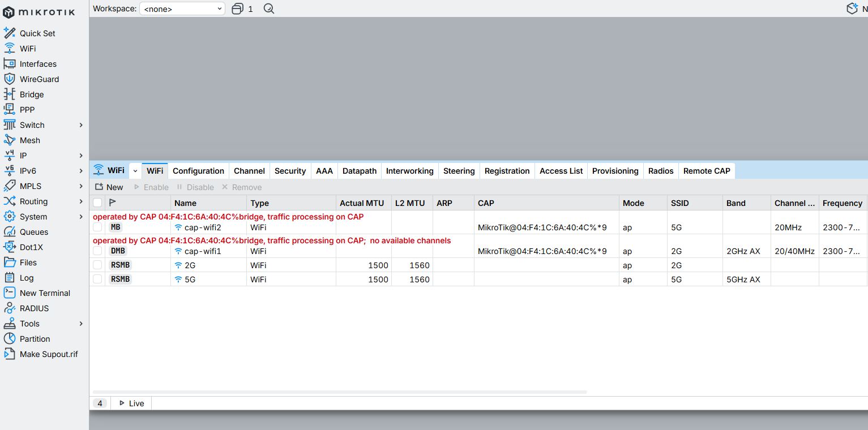Viewport: 868px width, 430px height.
Task: Open the Remote CAP tab
Action: click(707, 171)
